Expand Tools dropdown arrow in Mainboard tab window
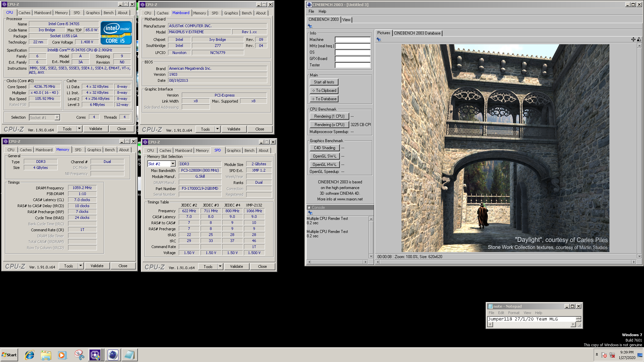Viewport: 644px width, 362px height. click(x=217, y=129)
